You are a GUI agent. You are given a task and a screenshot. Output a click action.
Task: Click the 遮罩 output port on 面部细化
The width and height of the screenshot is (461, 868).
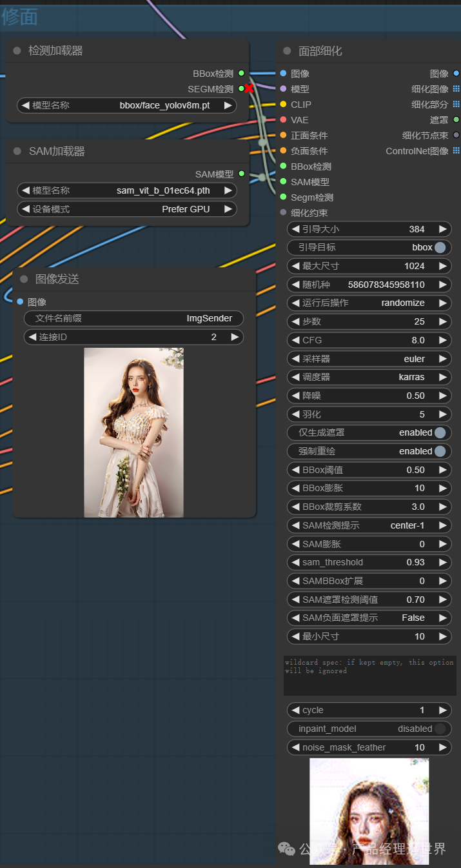coord(456,120)
